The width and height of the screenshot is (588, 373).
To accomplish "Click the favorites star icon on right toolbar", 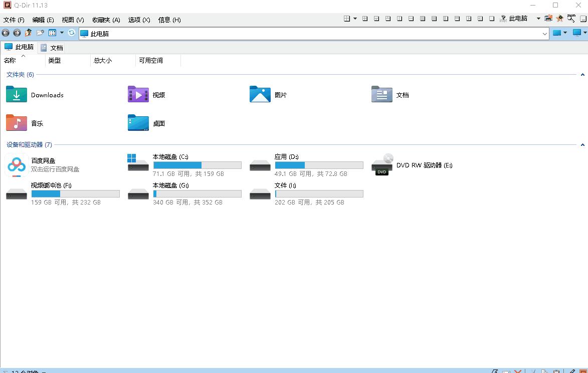I will tap(560, 18).
